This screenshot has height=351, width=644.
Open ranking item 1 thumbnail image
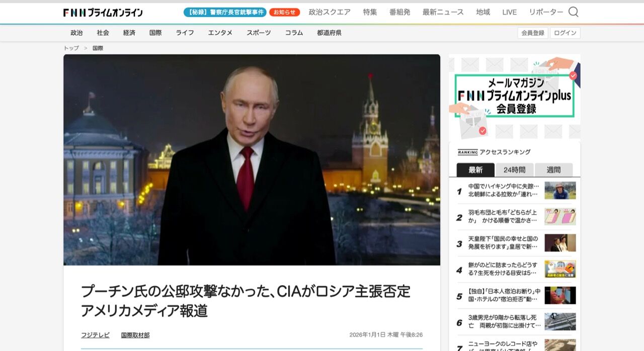point(560,191)
